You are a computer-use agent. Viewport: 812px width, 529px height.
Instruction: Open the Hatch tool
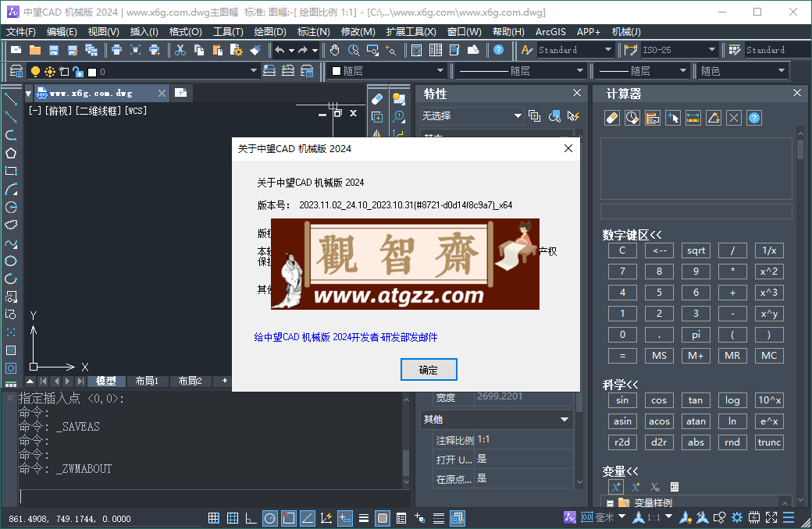click(x=10, y=350)
